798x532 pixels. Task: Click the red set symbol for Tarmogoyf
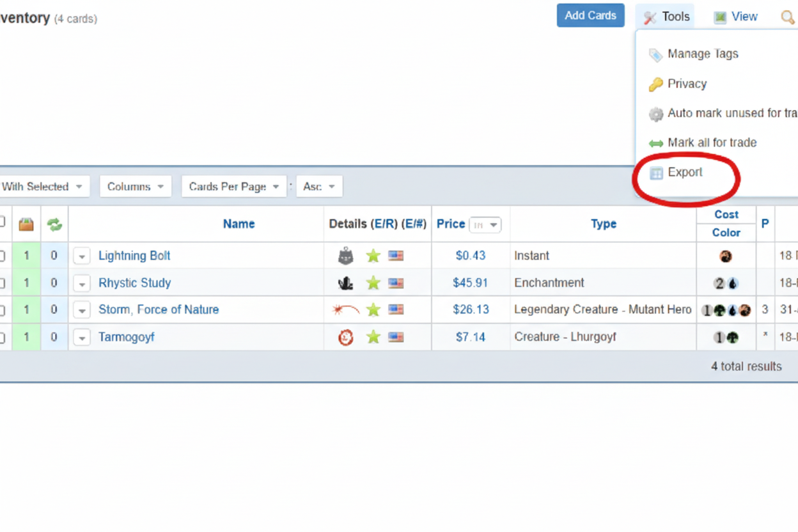click(345, 337)
